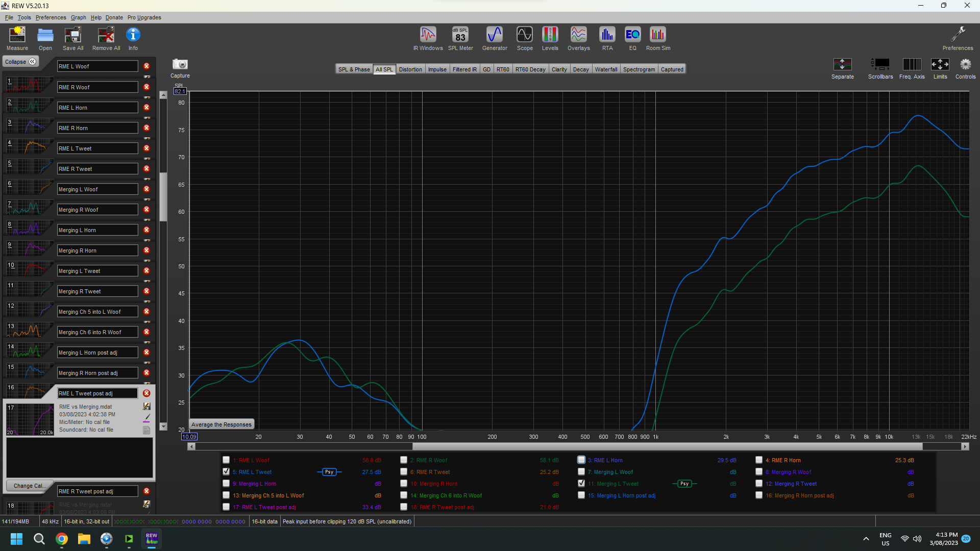Screen dimensions: 980x551
Task: Open the Pro Upgrades menu
Action: 144,17
